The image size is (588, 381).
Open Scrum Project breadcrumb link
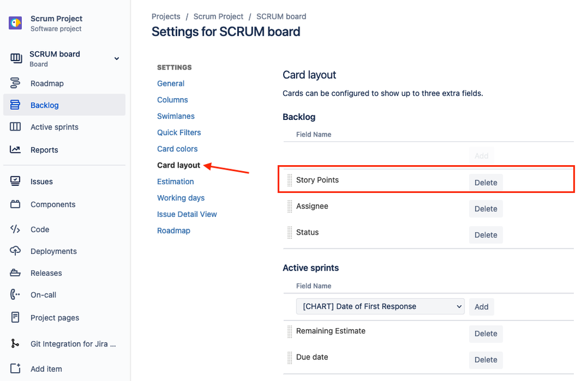point(218,16)
